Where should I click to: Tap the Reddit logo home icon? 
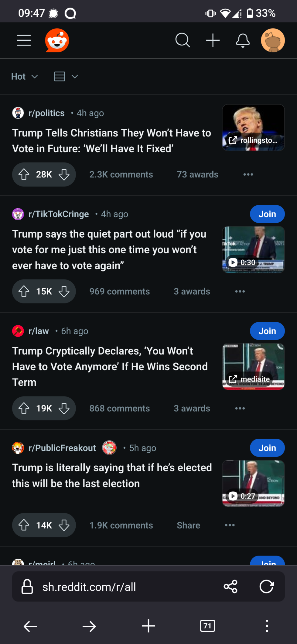point(57,40)
